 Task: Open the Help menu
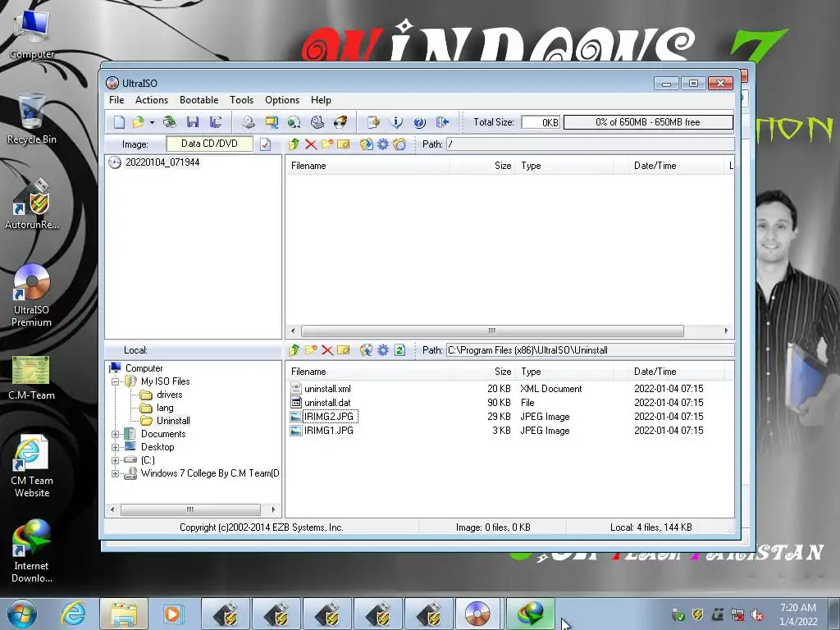tap(321, 100)
